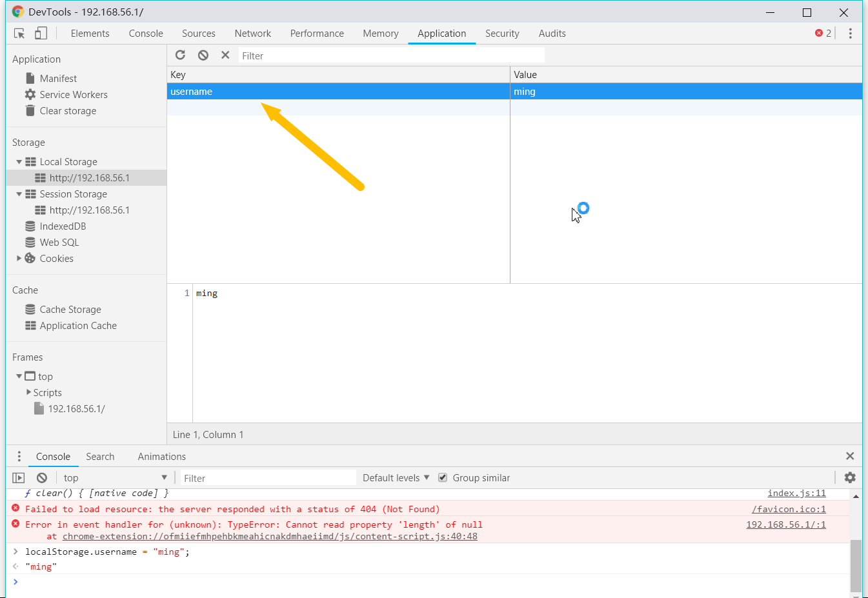Switch to the Sources tab
Screen dimensions: 868x598
[198, 34]
